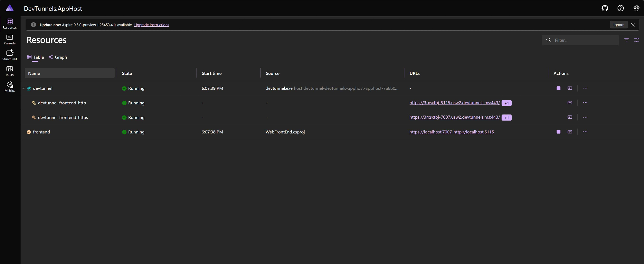This screenshot has height=264, width=644.
Task: Collapse the devtunnel row chevron
Action: coord(24,88)
